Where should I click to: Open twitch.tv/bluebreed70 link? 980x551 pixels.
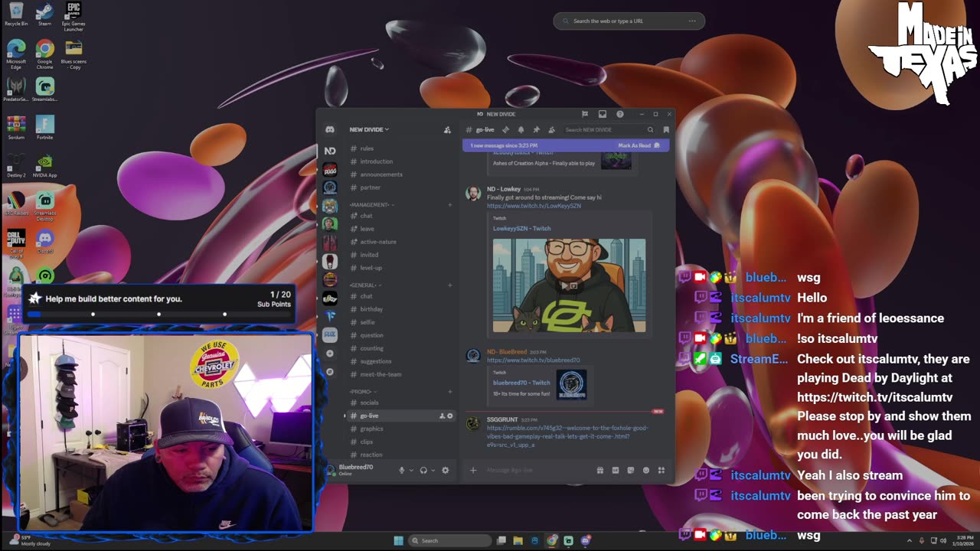[x=533, y=360]
